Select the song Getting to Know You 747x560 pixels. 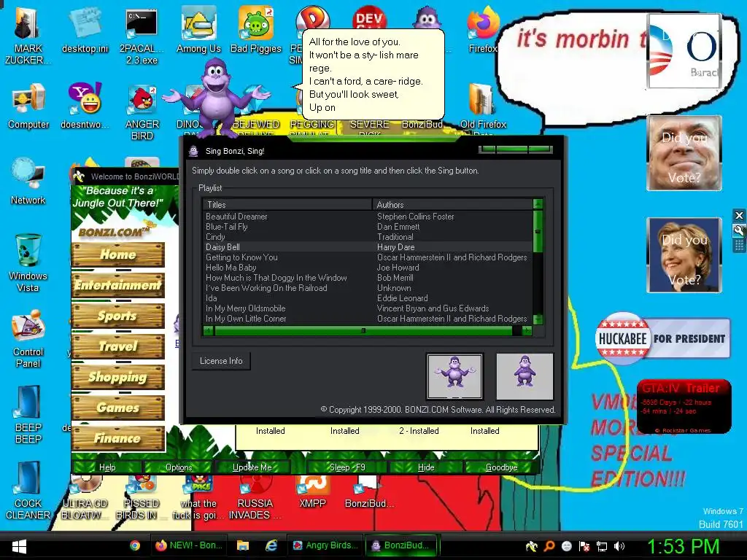coord(368,257)
